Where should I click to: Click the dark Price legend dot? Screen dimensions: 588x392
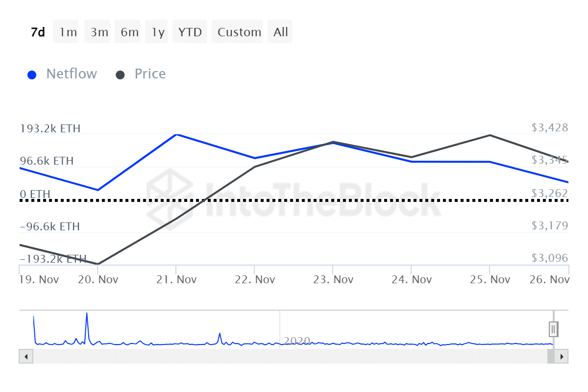[120, 75]
